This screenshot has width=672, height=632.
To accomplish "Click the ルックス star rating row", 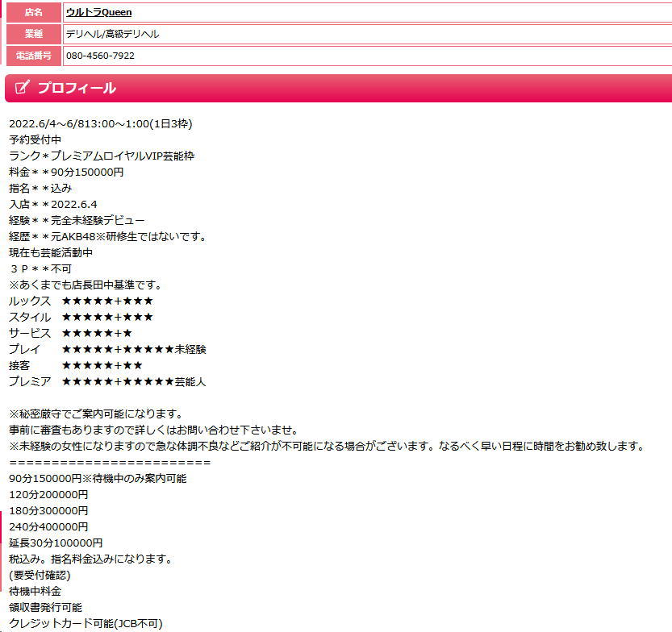I will pos(81,301).
